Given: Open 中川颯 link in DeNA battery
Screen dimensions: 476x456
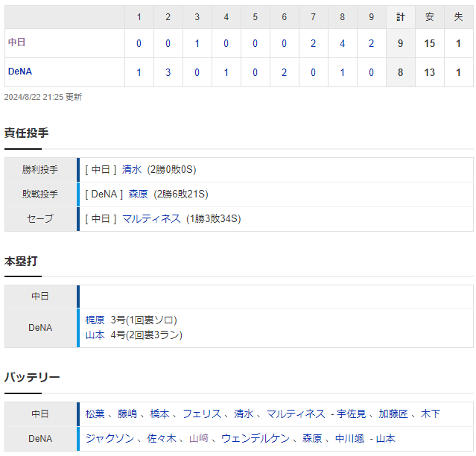Looking at the screenshot, I should [x=349, y=438].
